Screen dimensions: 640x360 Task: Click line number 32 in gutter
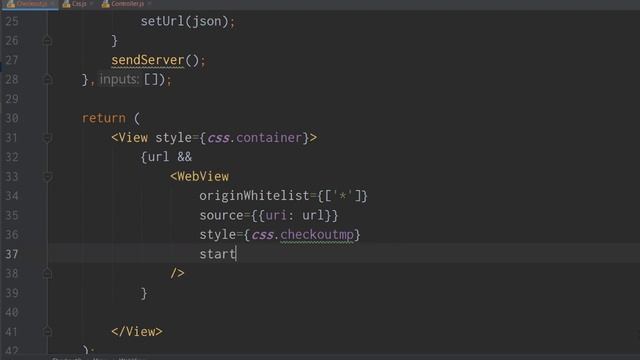12,157
